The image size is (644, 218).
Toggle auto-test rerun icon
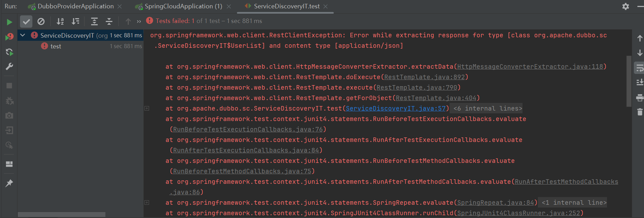pos(9,52)
